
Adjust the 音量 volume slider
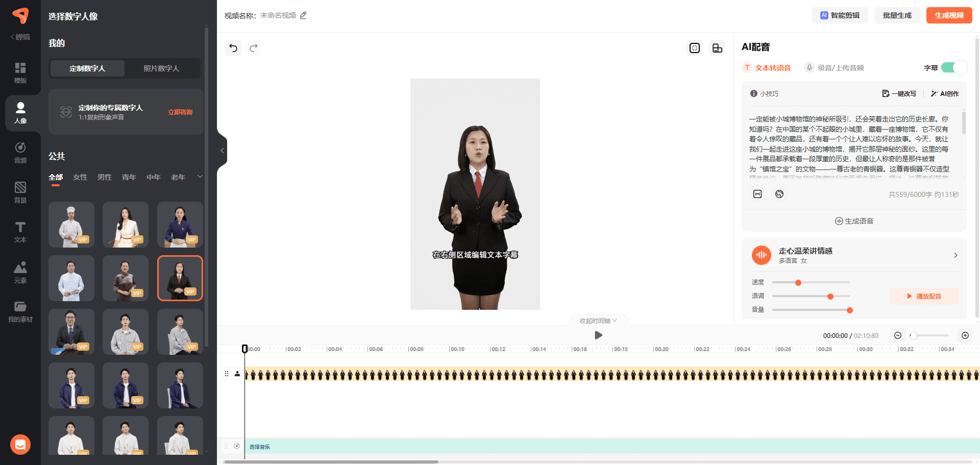811,310
